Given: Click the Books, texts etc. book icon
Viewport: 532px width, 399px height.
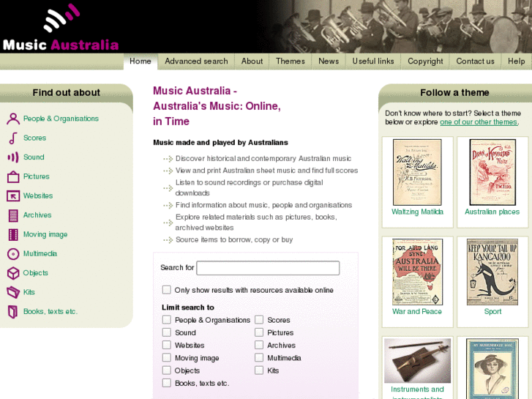Looking at the screenshot, I should point(13,312).
